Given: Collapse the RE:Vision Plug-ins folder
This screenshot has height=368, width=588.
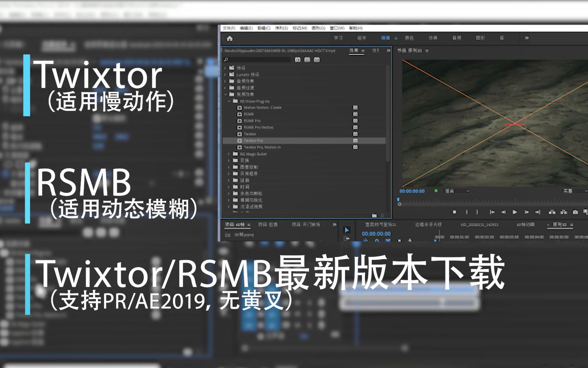Looking at the screenshot, I should pos(229,101).
